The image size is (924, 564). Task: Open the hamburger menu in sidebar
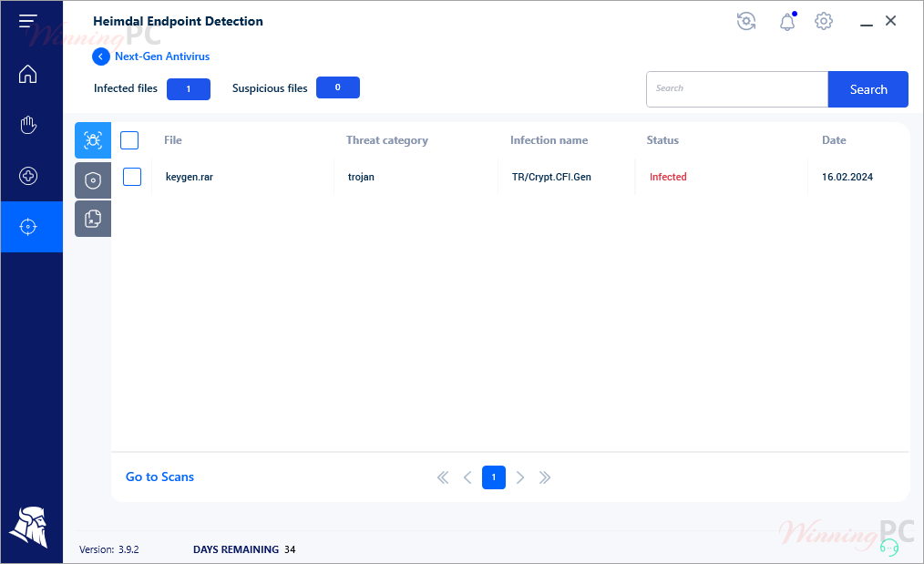click(x=27, y=21)
